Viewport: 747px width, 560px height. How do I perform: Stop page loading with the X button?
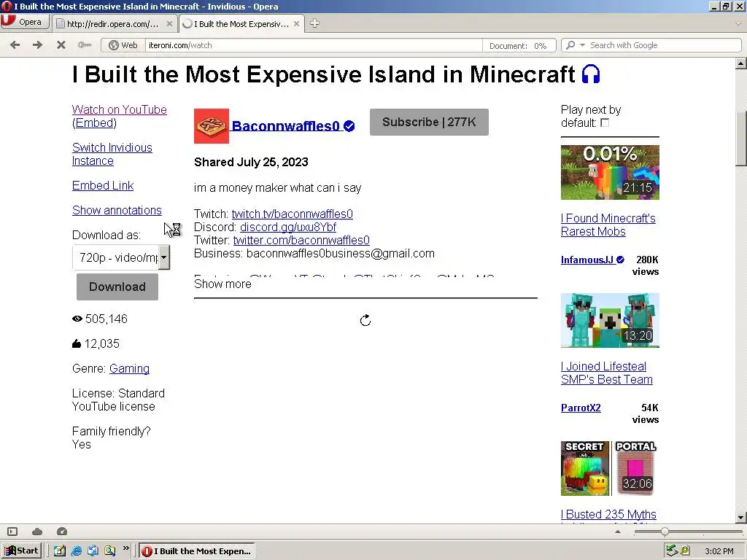[61, 44]
